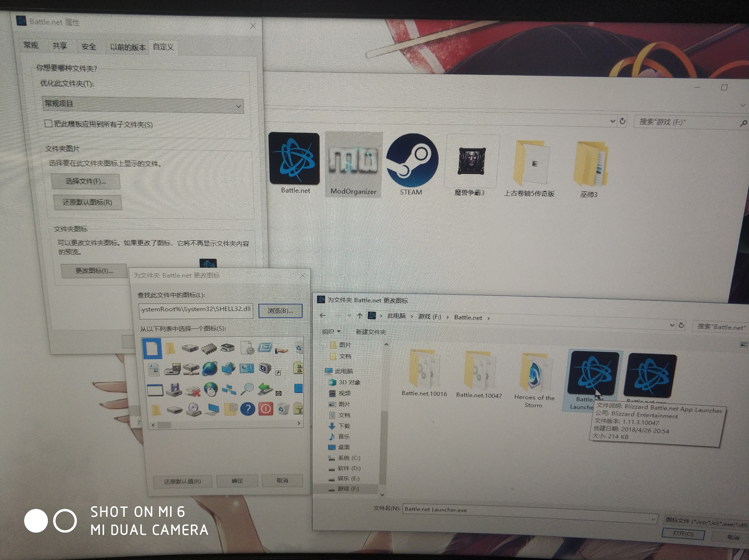Choose the magnifying glass search icon
The width and height of the screenshot is (749, 560).
point(247,389)
